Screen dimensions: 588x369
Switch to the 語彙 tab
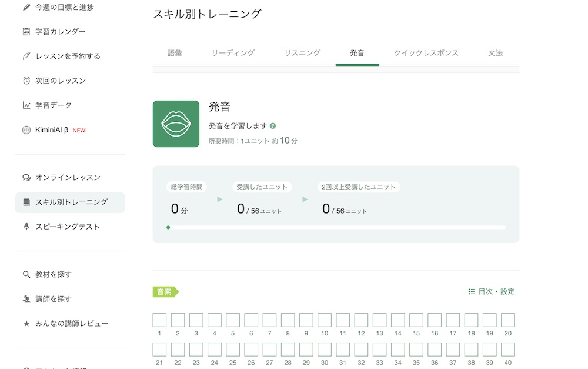coord(175,53)
